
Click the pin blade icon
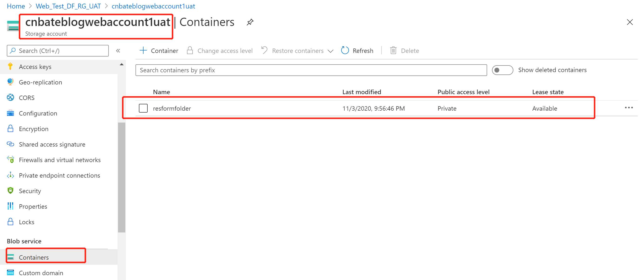(250, 22)
